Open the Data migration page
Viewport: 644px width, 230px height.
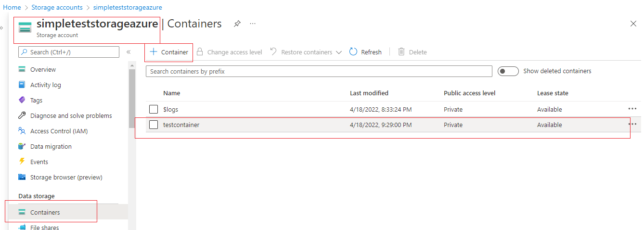51,146
